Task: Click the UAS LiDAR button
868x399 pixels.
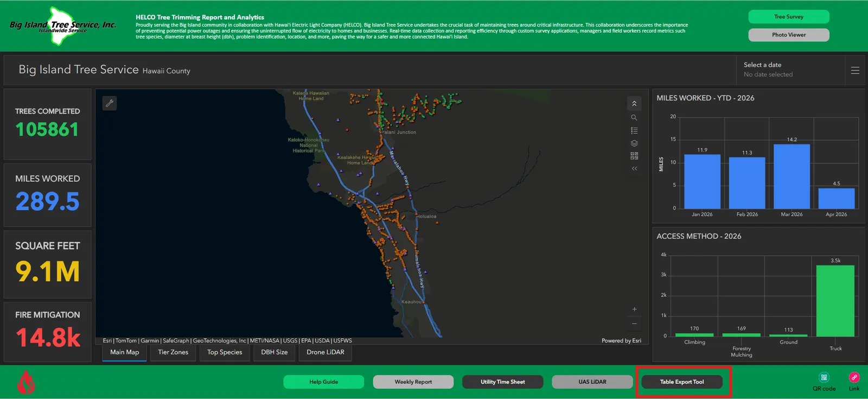Action: (592, 382)
